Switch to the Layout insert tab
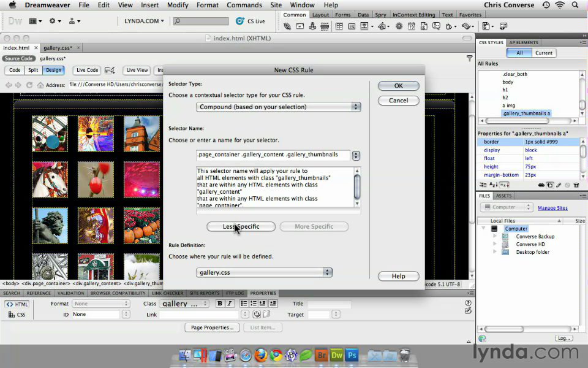 point(320,15)
